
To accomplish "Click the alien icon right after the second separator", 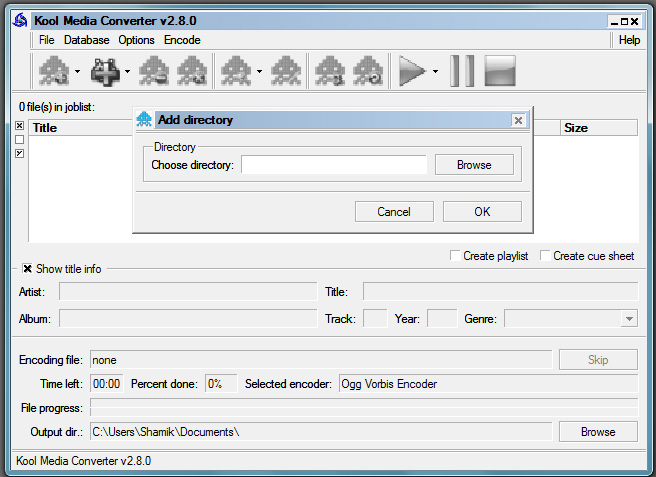I will pyautogui.click(x=330, y=71).
